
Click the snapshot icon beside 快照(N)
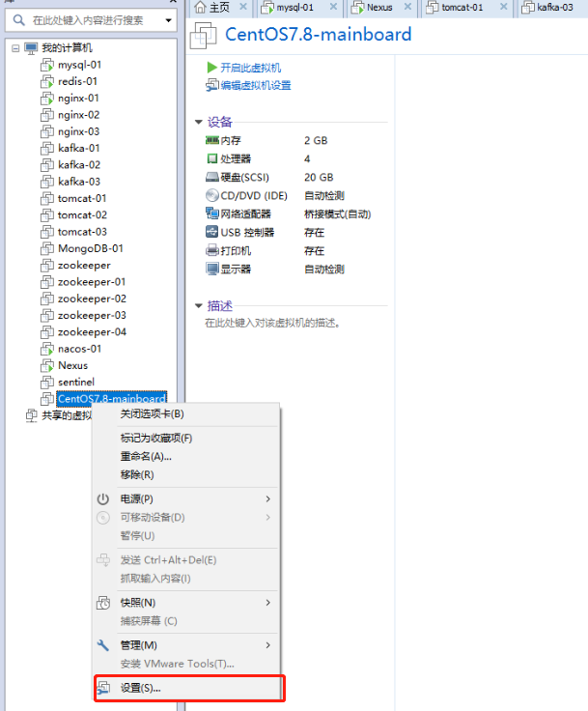(103, 603)
